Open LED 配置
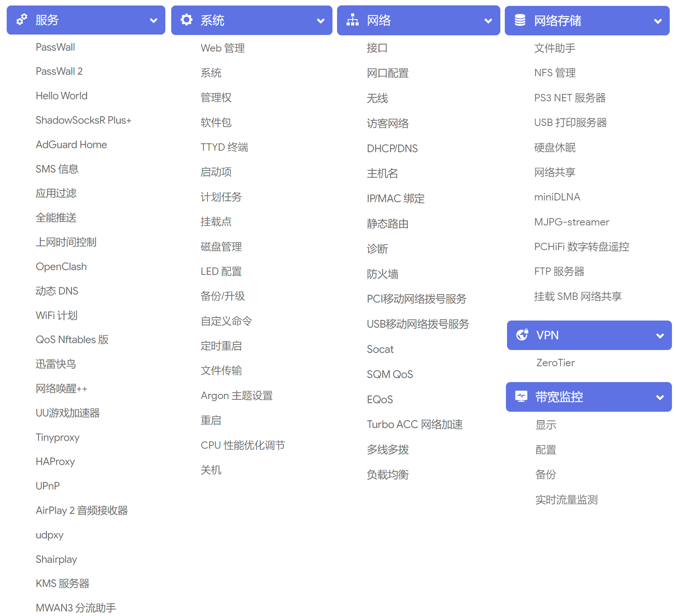Image resolution: width=676 pixels, height=616 pixels. (x=221, y=271)
